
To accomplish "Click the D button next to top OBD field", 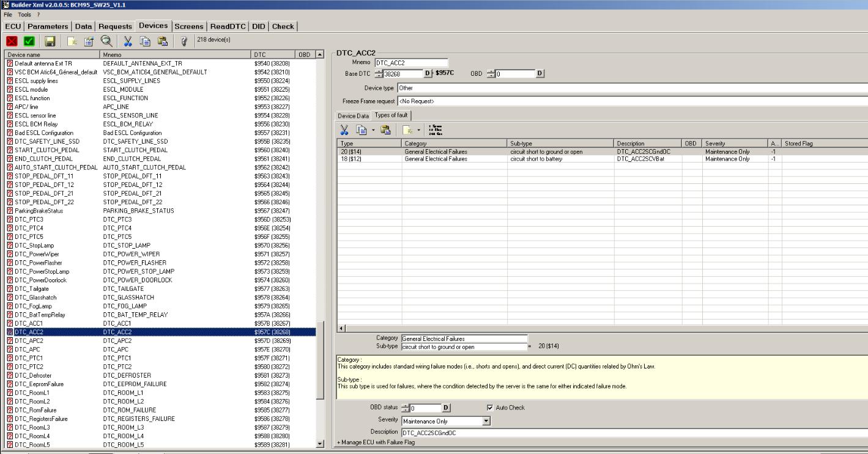I will (540, 73).
